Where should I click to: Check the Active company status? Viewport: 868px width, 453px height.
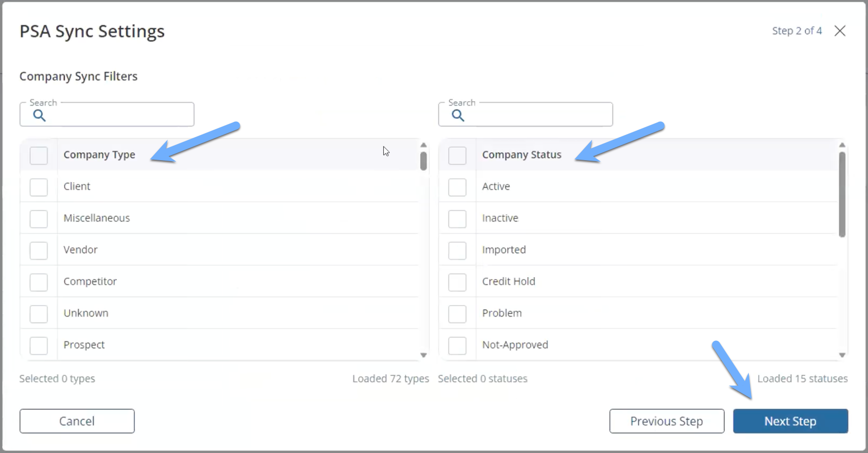(457, 187)
